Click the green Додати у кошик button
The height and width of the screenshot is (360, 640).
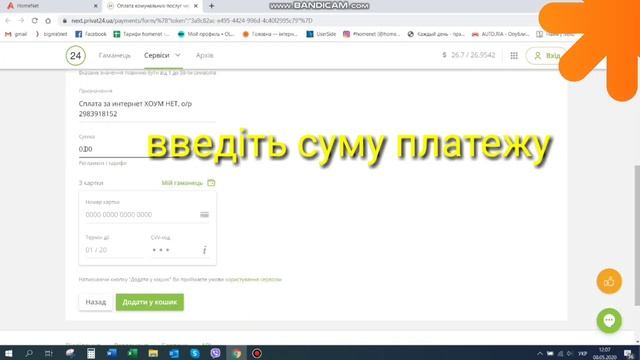[150, 302]
